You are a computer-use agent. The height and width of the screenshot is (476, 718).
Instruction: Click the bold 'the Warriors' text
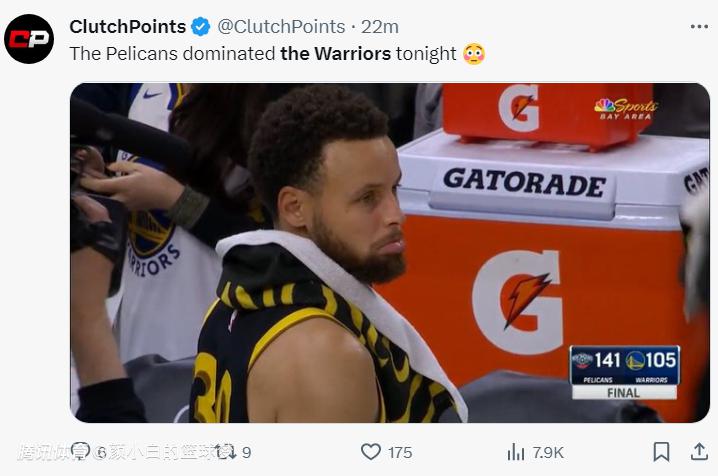pyautogui.click(x=336, y=54)
